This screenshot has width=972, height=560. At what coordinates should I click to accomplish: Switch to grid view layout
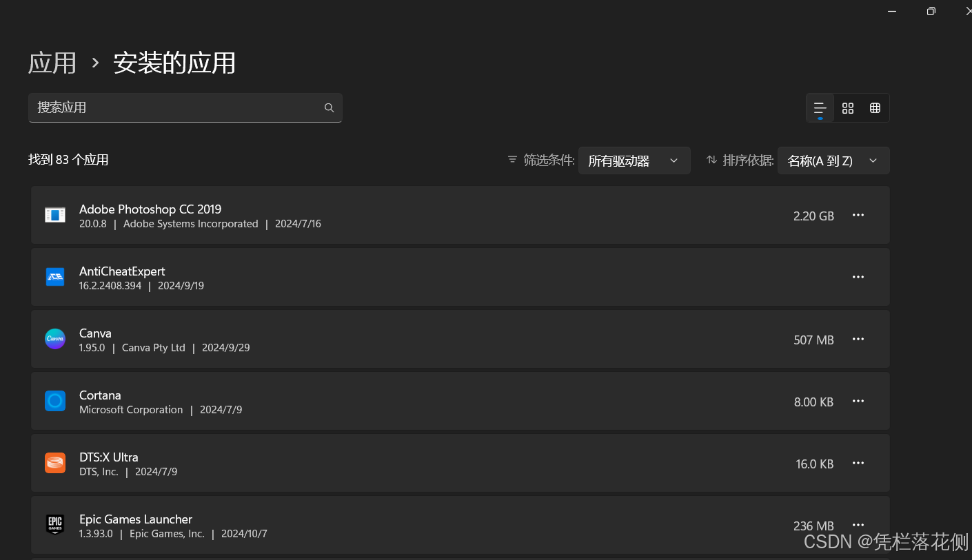848,108
